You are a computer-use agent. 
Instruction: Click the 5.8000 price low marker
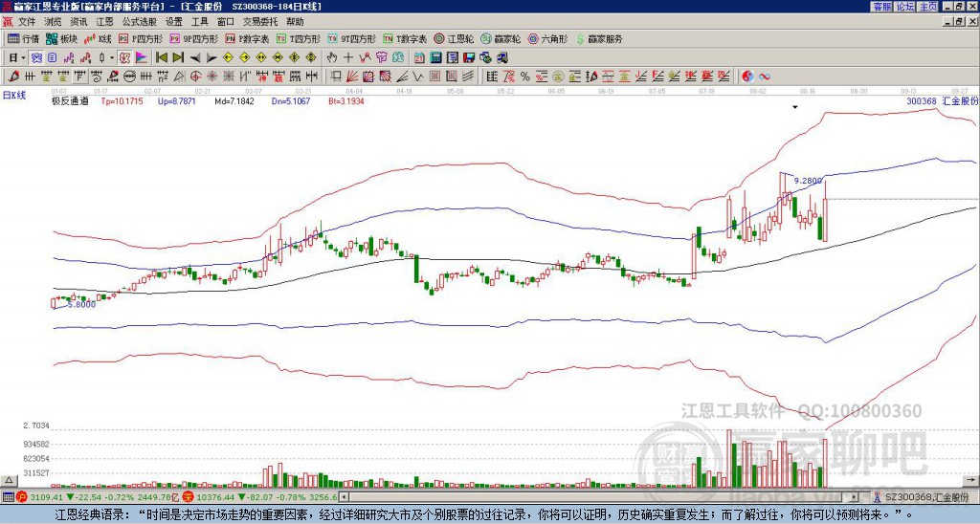pyautogui.click(x=81, y=304)
